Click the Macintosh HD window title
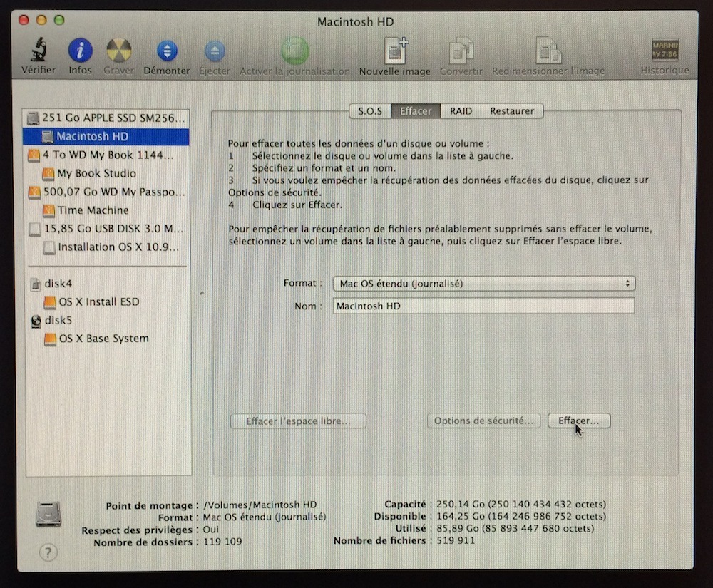Viewport: 713px width, 588px height. [x=356, y=22]
